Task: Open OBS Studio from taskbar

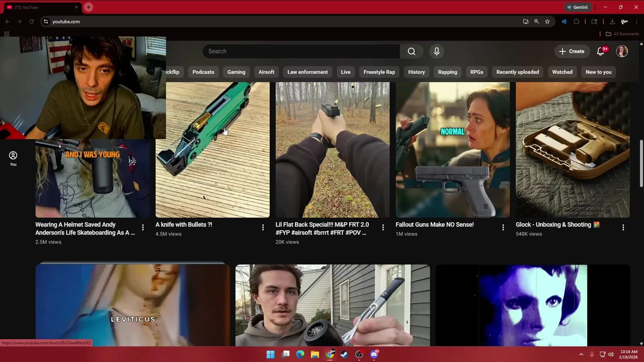Action: pos(359,354)
